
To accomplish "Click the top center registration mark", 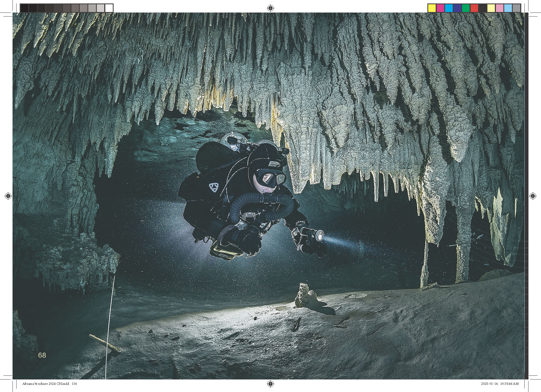I will pos(270,8).
